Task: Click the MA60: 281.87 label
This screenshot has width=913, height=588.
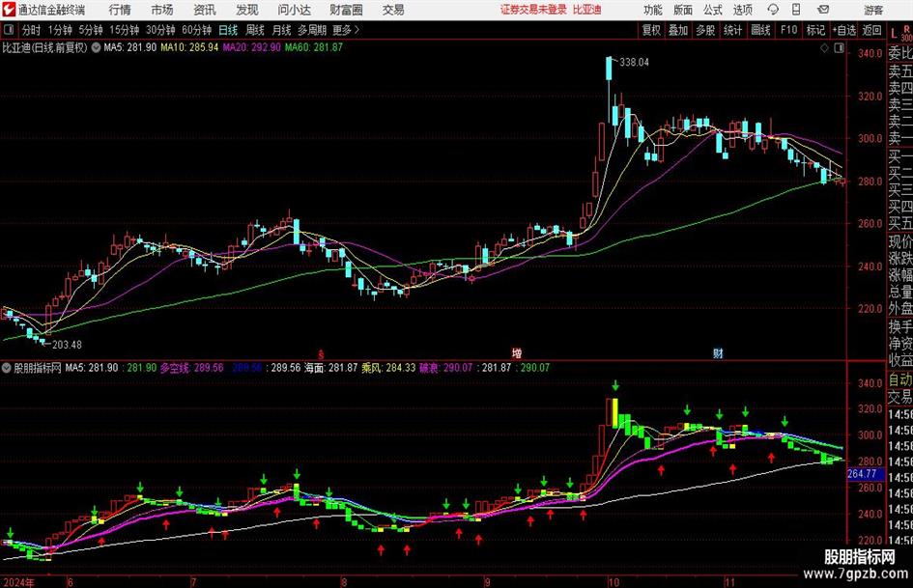Action: tap(313, 47)
